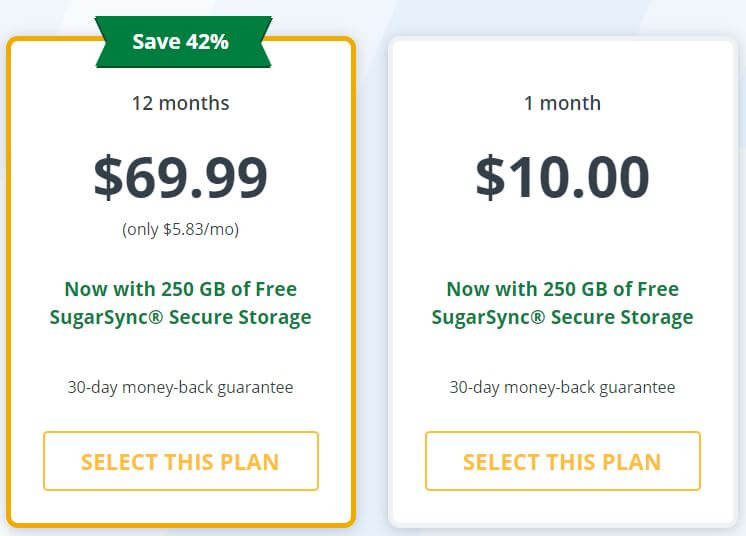Click the $10.00 price
This screenshot has width=746, height=536.
(562, 177)
